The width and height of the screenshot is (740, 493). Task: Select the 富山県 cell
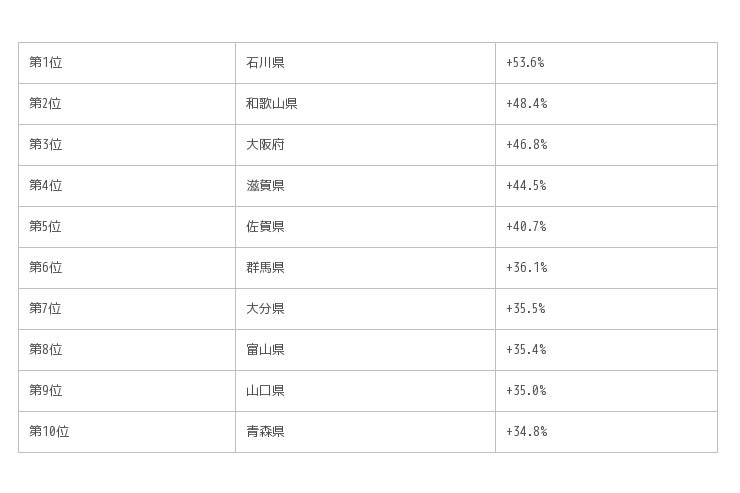pyautogui.click(x=265, y=350)
